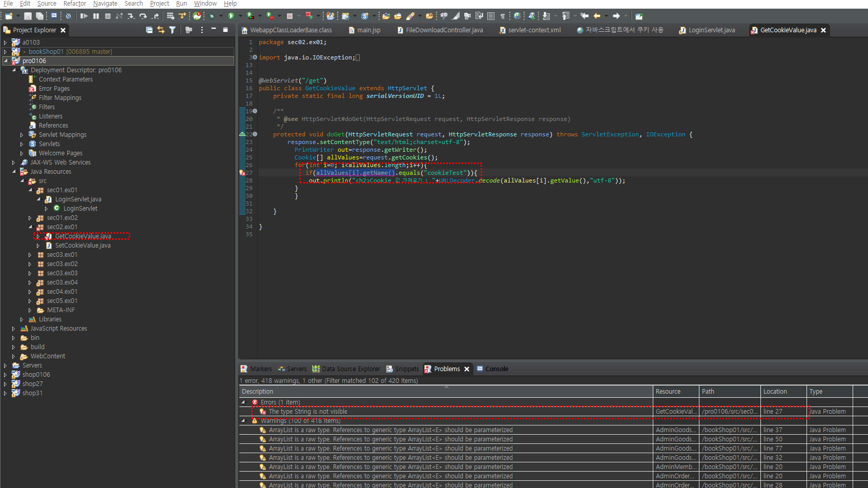
Task: Toggle Link with Editor in Project Explorer
Action: 161,30
